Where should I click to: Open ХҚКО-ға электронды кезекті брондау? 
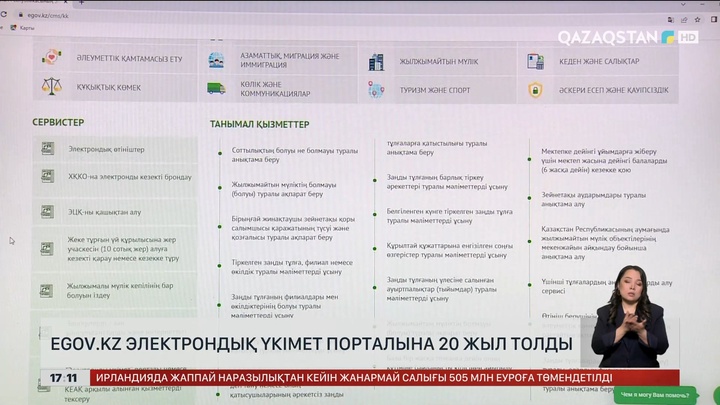coord(130,177)
